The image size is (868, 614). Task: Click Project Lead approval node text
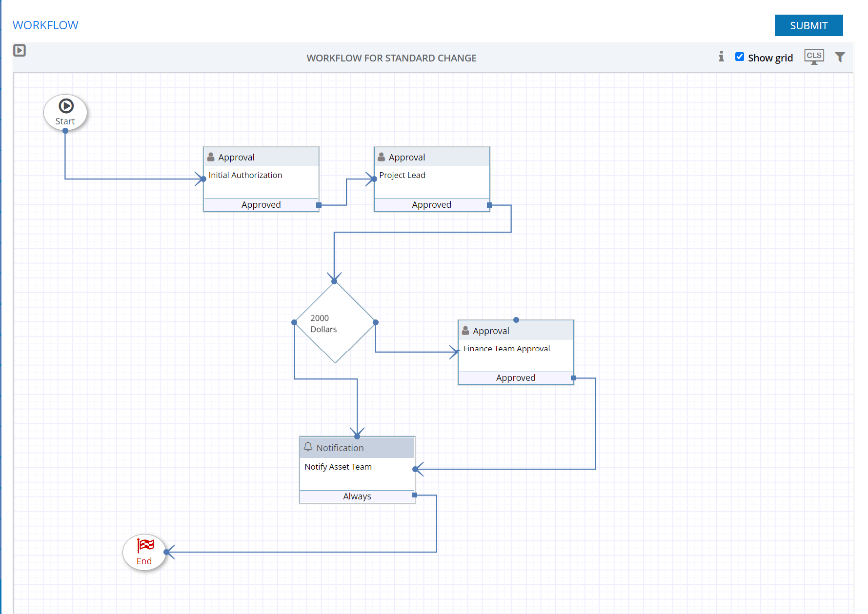click(402, 175)
